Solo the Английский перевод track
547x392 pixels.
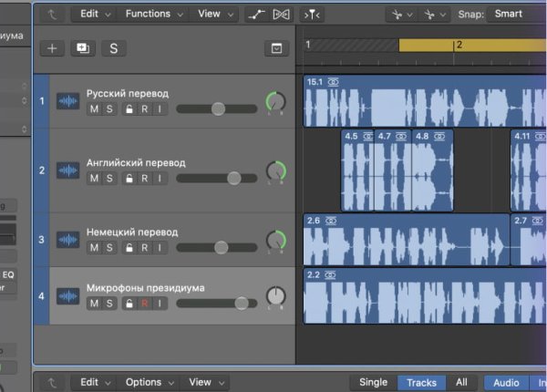pyautogui.click(x=109, y=179)
